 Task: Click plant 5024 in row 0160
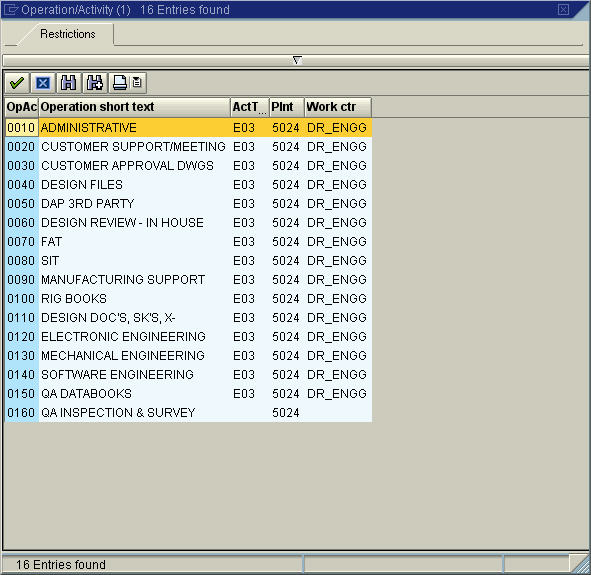pyautogui.click(x=286, y=413)
